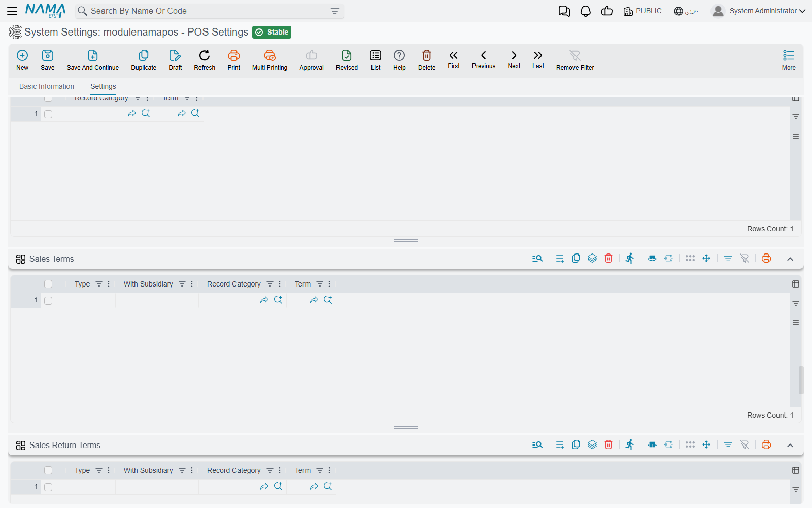This screenshot has width=812, height=508.
Task: Open the hamburger main menu
Action: (x=12, y=11)
